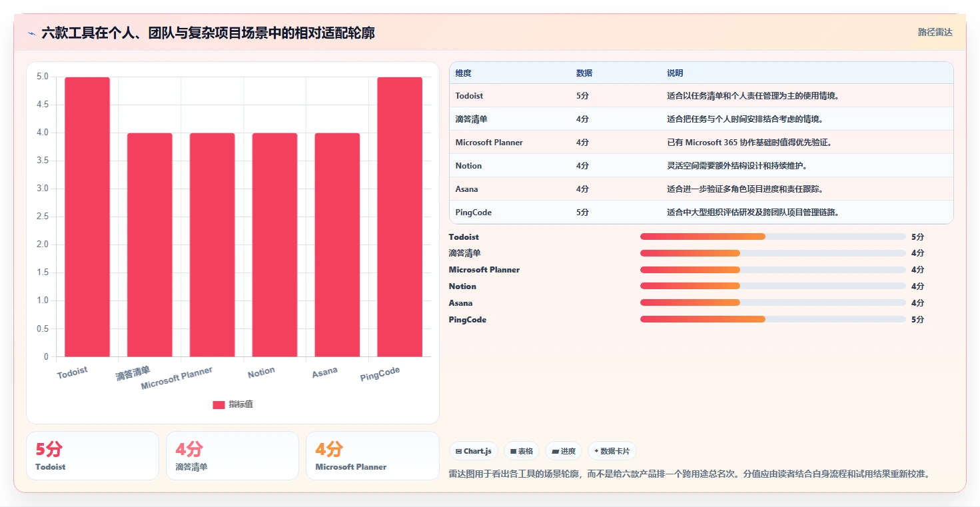The height and width of the screenshot is (507, 980).
Task: Click the PingCode label beside its progress bar
Action: click(x=468, y=319)
